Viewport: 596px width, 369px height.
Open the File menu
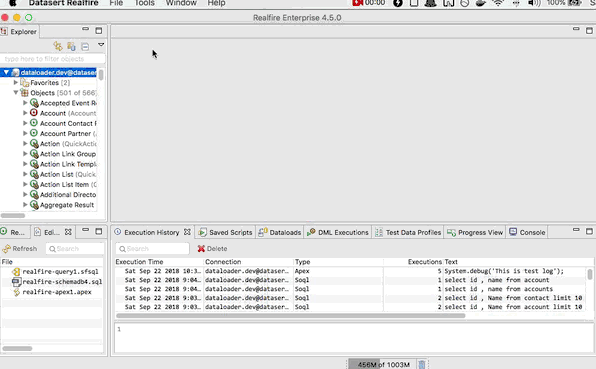(116, 3)
